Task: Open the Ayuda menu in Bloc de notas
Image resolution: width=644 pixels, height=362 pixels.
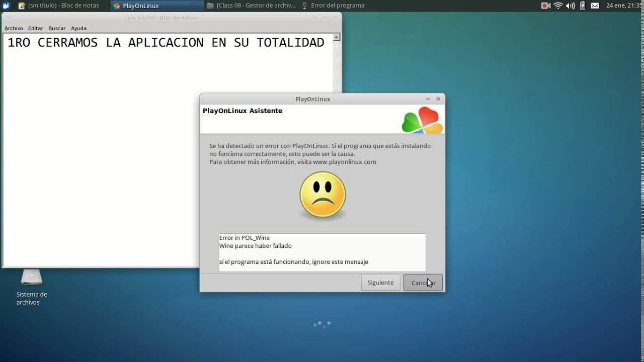Action: pyautogui.click(x=78, y=29)
